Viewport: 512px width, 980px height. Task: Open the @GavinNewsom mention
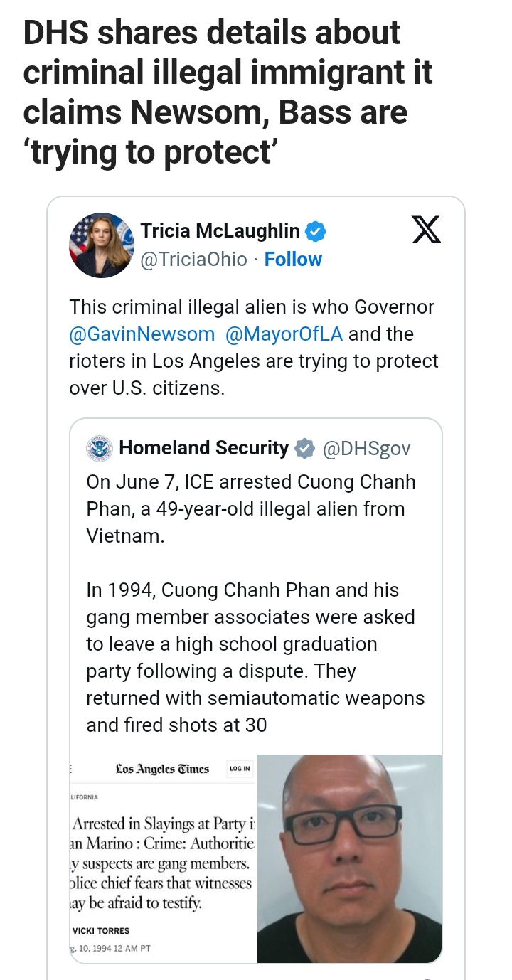[142, 334]
